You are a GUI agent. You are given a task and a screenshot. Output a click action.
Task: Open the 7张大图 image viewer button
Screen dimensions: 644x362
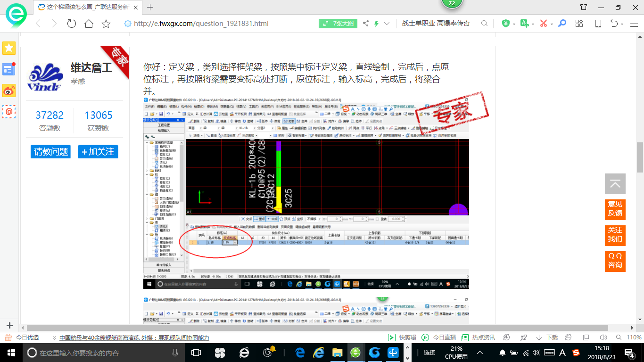(338, 24)
